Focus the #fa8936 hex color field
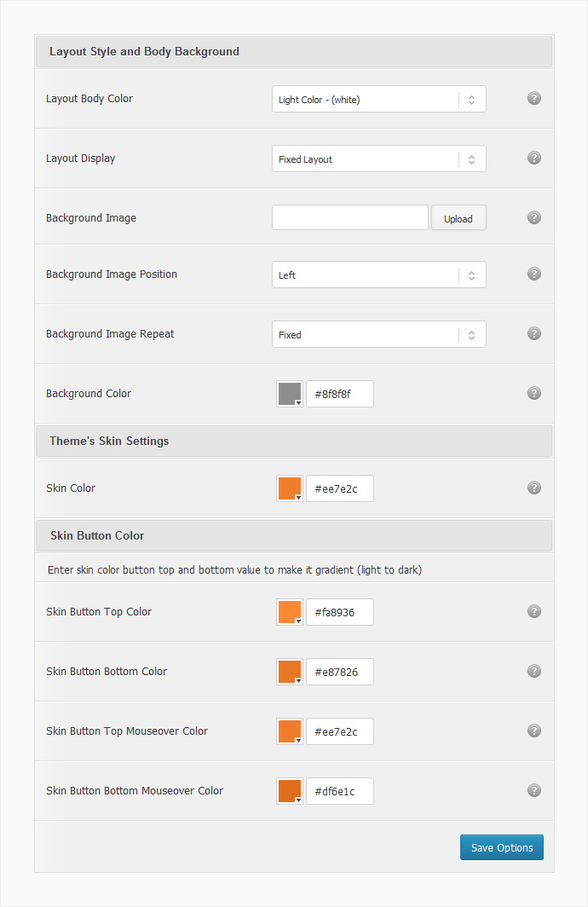This screenshot has height=907, width=588. click(x=340, y=612)
